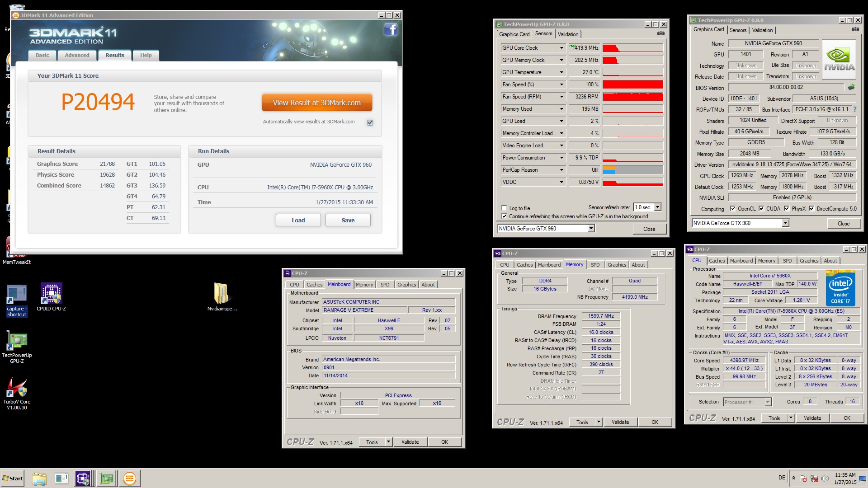Toggle automatically view results at 3DMark.com
Screen dimensions: 868x488
point(370,122)
